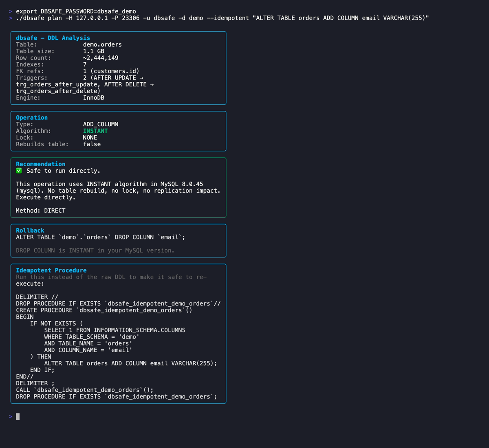Click the 'Operation' section heading
Viewport: 489px width, 448px height.
click(x=32, y=118)
